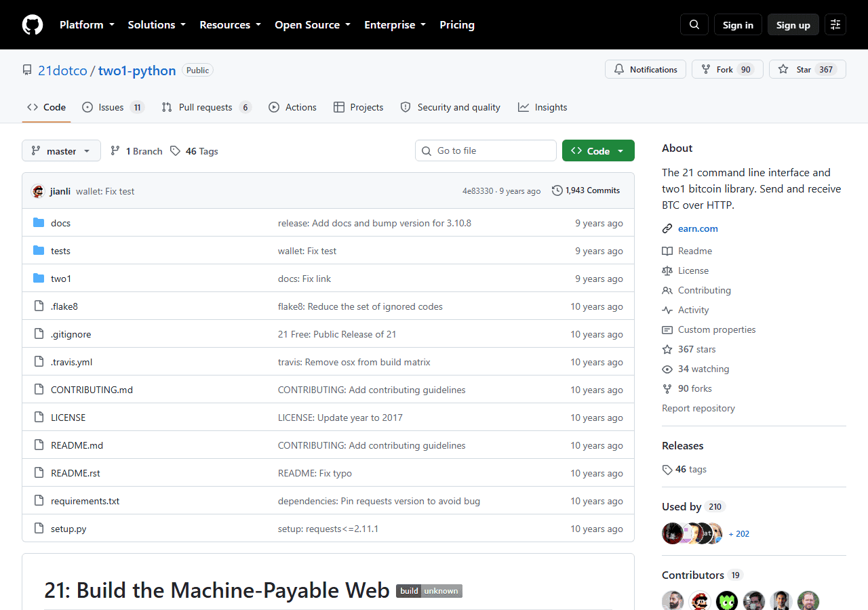Switch to the Insights tab

[542, 107]
